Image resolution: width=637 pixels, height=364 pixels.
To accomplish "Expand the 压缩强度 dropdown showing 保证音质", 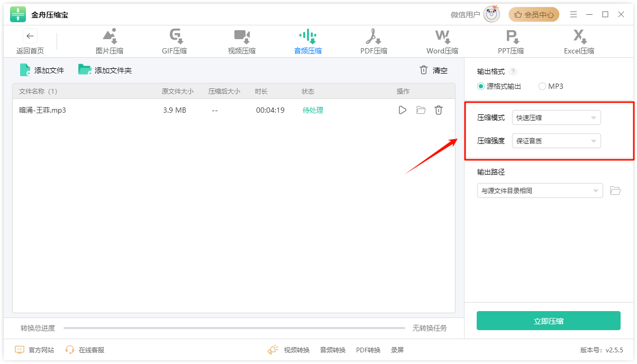I will (557, 141).
